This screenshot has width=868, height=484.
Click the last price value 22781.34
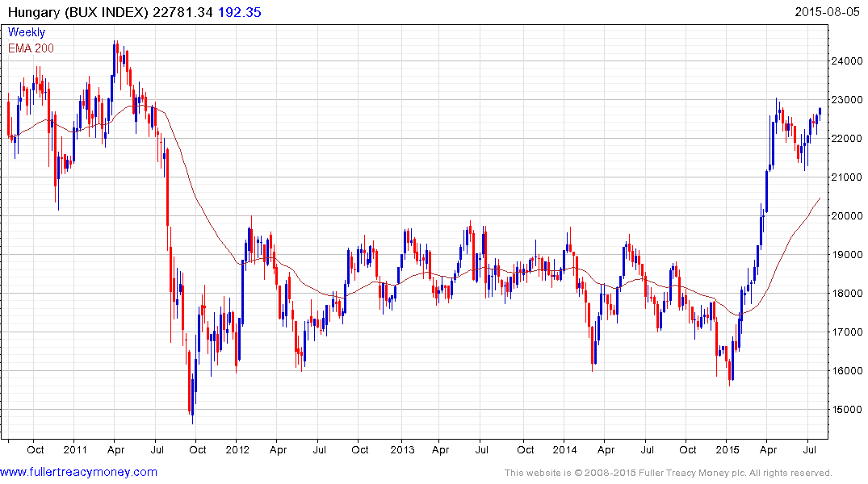pyautogui.click(x=182, y=12)
